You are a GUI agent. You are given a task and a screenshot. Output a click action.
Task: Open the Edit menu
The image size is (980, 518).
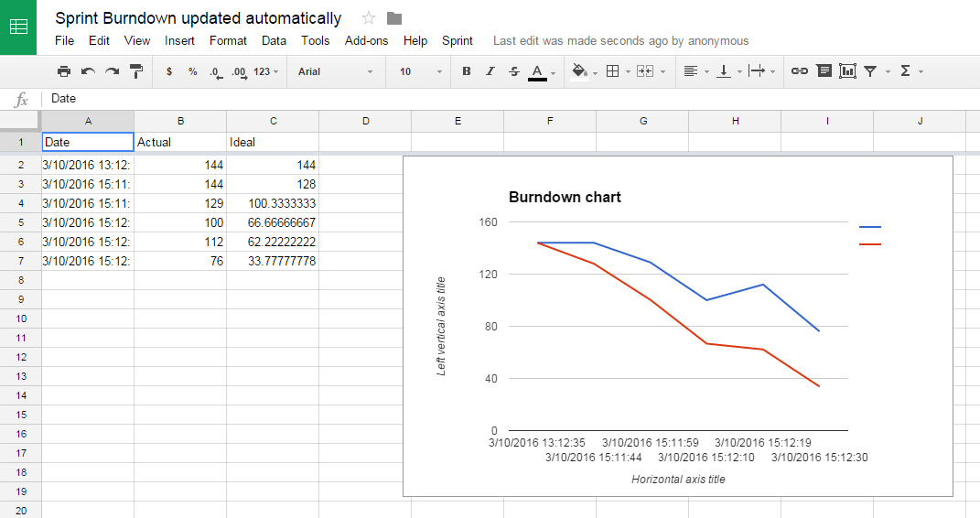(x=99, y=40)
